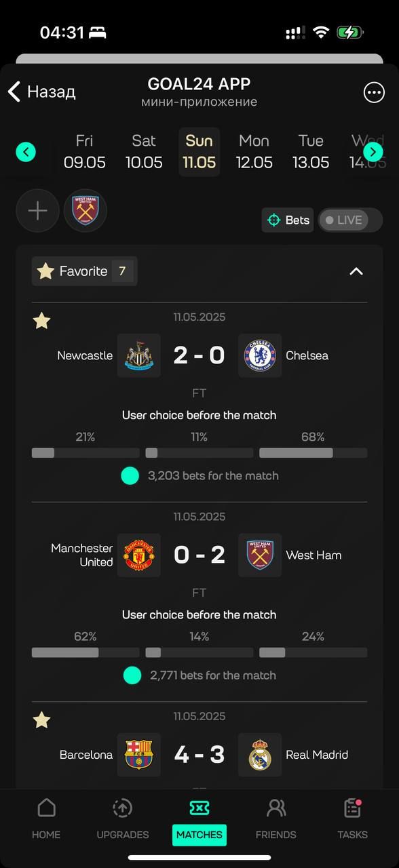The width and height of the screenshot is (399, 868).
Task: Go to the Friends section
Action: [x=275, y=818]
